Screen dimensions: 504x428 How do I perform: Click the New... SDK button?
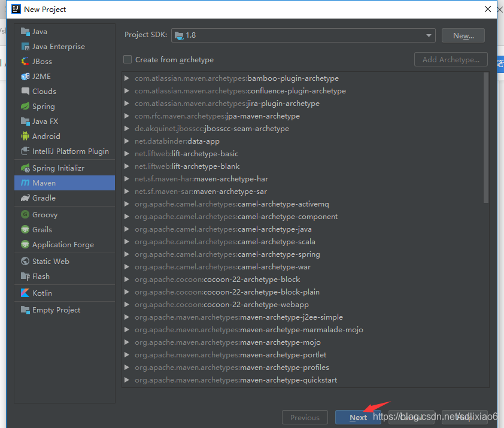coord(463,35)
